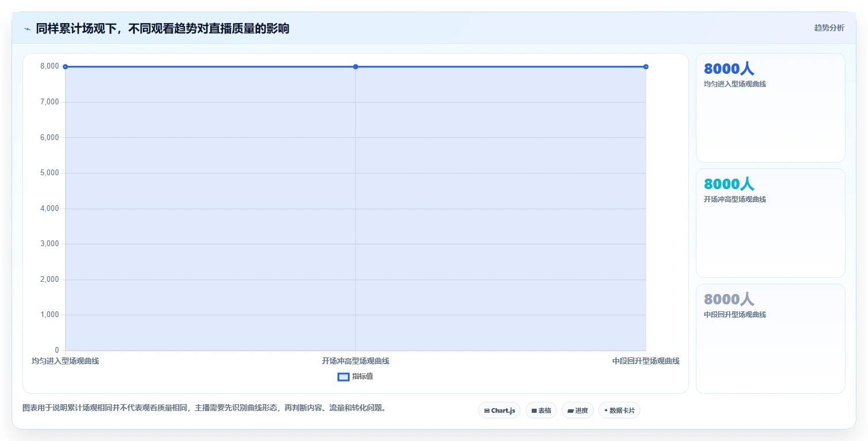This screenshot has height=441, width=868.
Task: Click 开场冲高型场观曲线 card caption
Action: (x=735, y=199)
